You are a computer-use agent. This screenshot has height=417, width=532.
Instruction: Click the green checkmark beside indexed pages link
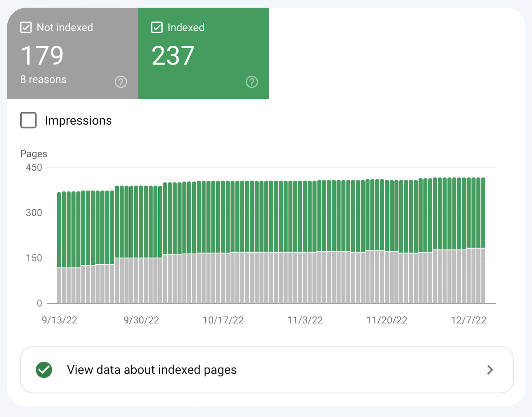(x=44, y=369)
